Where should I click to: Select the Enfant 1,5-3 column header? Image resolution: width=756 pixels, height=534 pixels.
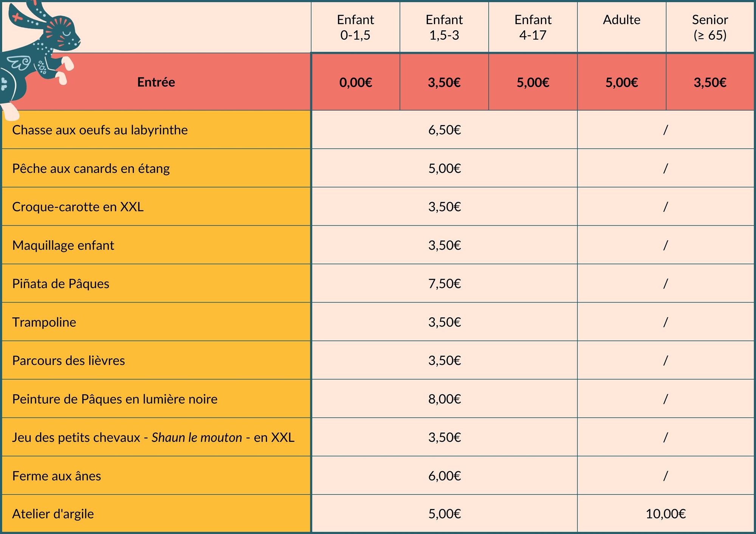pos(444,27)
